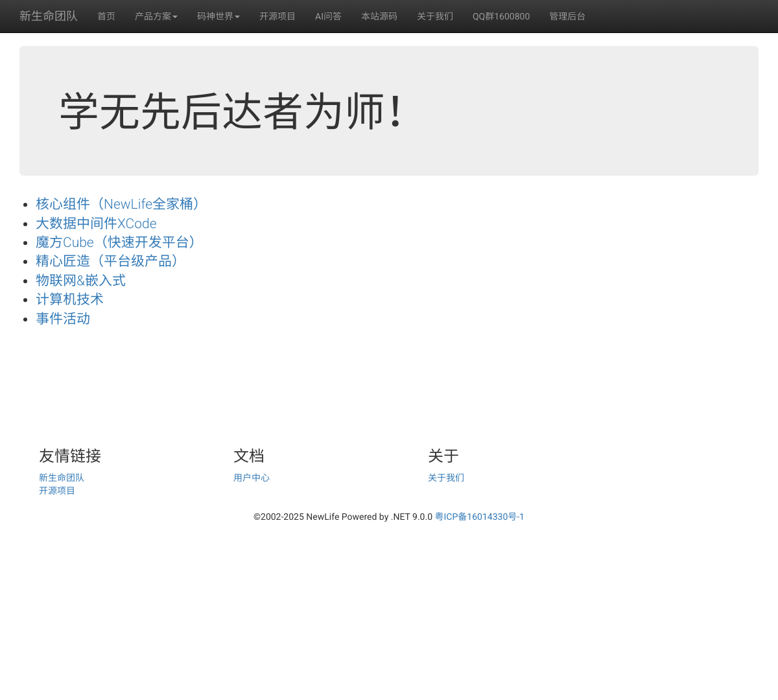Open the 计算机技术 category link

click(x=69, y=299)
